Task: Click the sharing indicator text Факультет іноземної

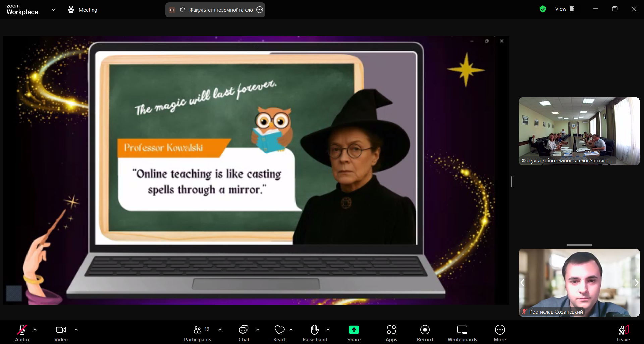Action: click(x=221, y=10)
